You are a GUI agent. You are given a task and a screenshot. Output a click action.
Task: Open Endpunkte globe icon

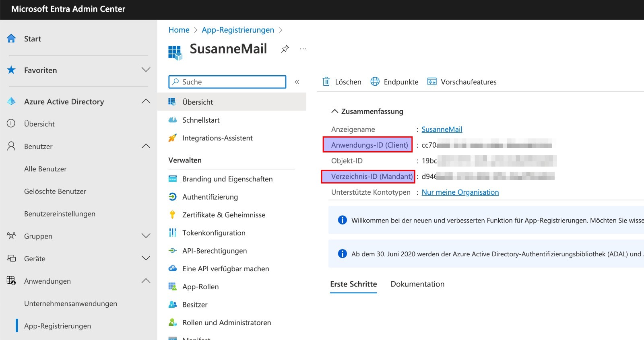coord(375,82)
